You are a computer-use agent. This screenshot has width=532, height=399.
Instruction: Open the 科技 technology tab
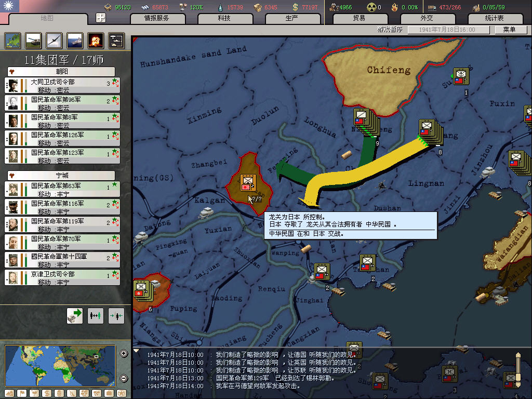point(224,18)
